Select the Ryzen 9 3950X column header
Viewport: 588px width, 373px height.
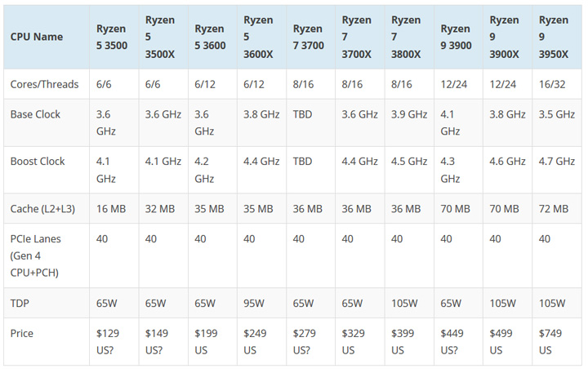click(557, 37)
